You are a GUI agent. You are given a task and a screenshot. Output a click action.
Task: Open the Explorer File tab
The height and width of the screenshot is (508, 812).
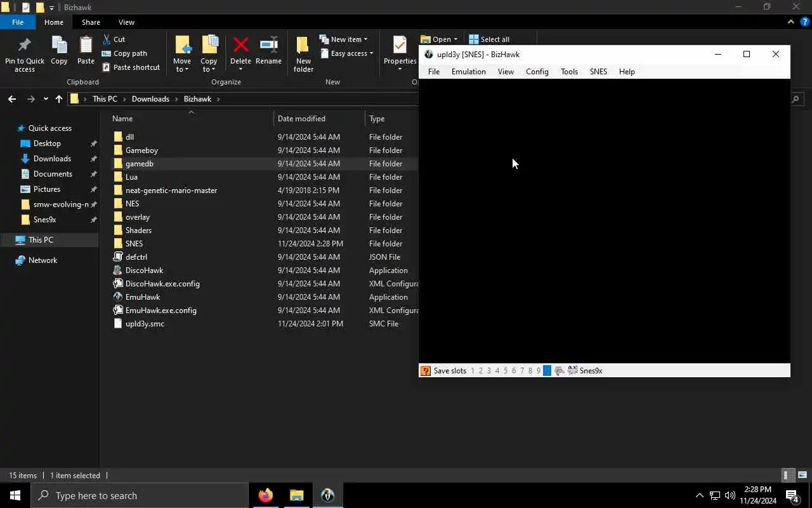tap(18, 22)
